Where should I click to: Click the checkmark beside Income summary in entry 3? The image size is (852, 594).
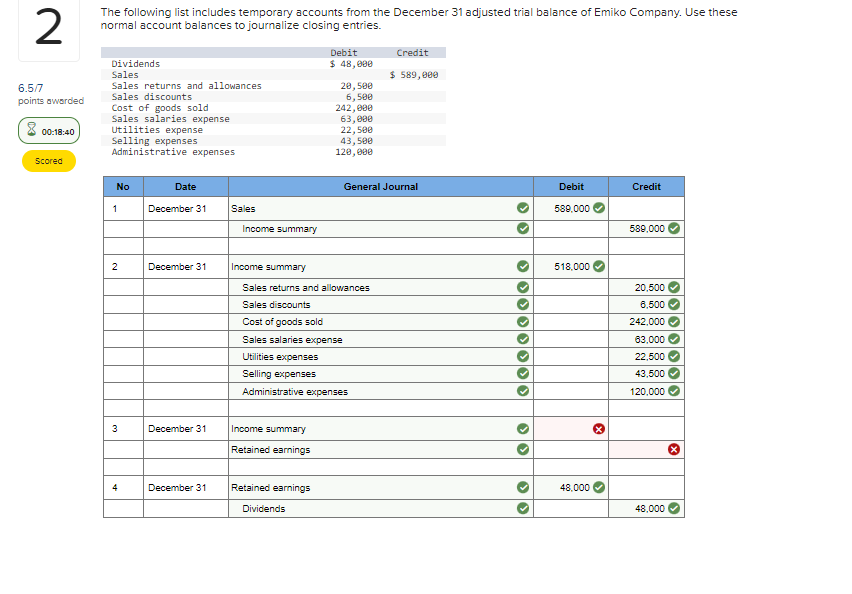pos(521,428)
